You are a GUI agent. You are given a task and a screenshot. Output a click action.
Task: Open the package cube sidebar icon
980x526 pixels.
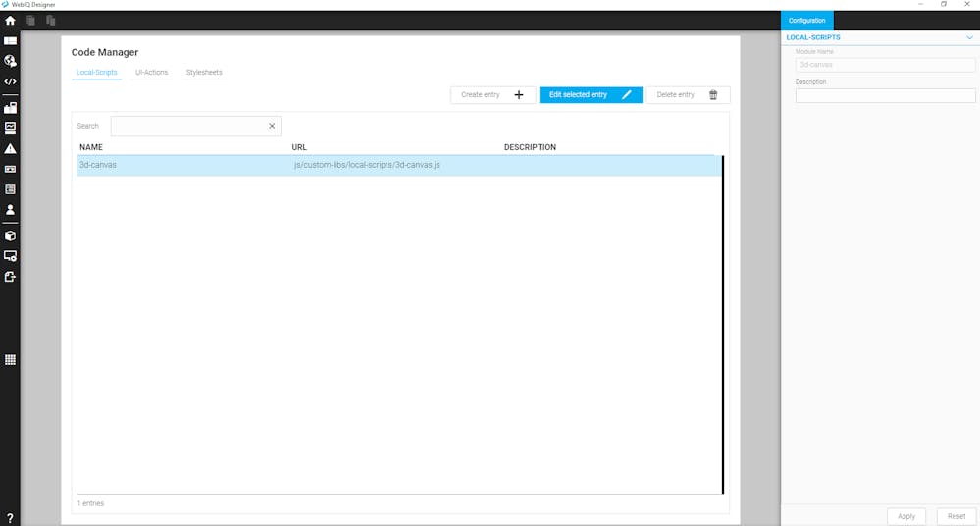click(10, 236)
